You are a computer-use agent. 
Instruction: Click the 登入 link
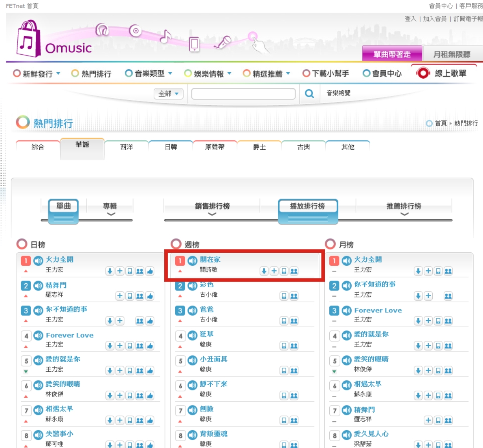pos(410,19)
